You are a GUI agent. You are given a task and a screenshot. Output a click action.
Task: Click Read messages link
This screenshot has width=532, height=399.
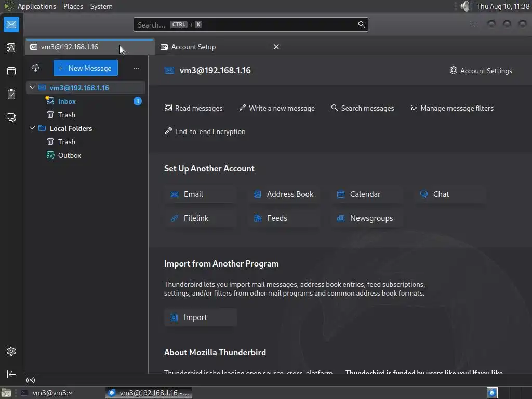click(x=193, y=108)
